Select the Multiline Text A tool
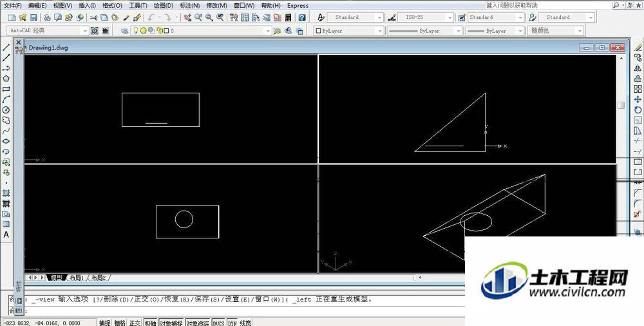Viewport: 644px width, 326px height. point(6,235)
